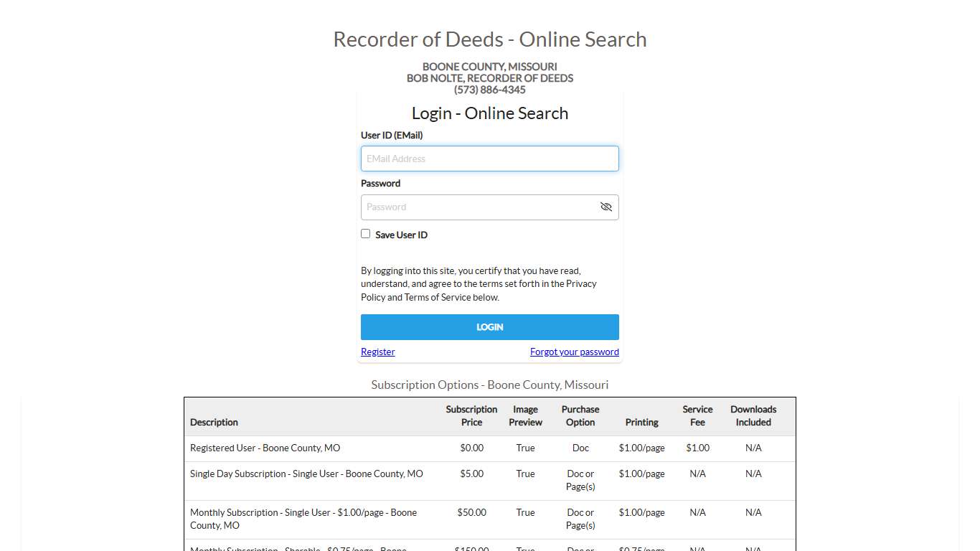This screenshot has height=551, width=980.
Task: Click the Recorder of Deeds page title
Action: [x=490, y=39]
